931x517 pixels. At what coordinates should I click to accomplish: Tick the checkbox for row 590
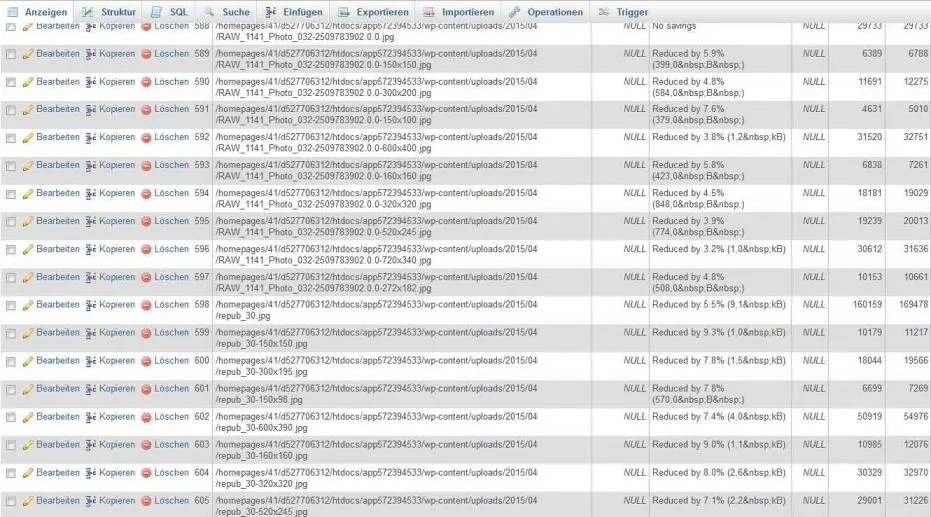coord(11,83)
